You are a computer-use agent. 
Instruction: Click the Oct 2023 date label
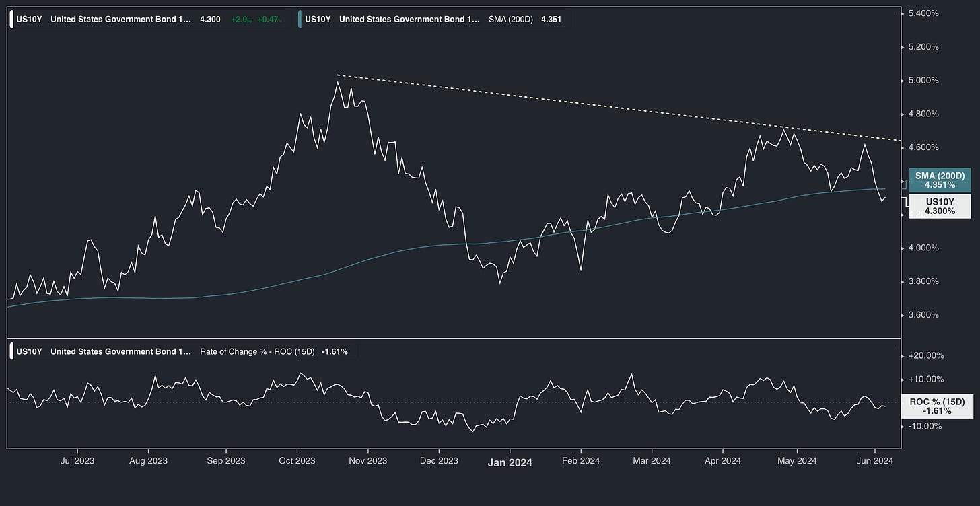point(297,461)
